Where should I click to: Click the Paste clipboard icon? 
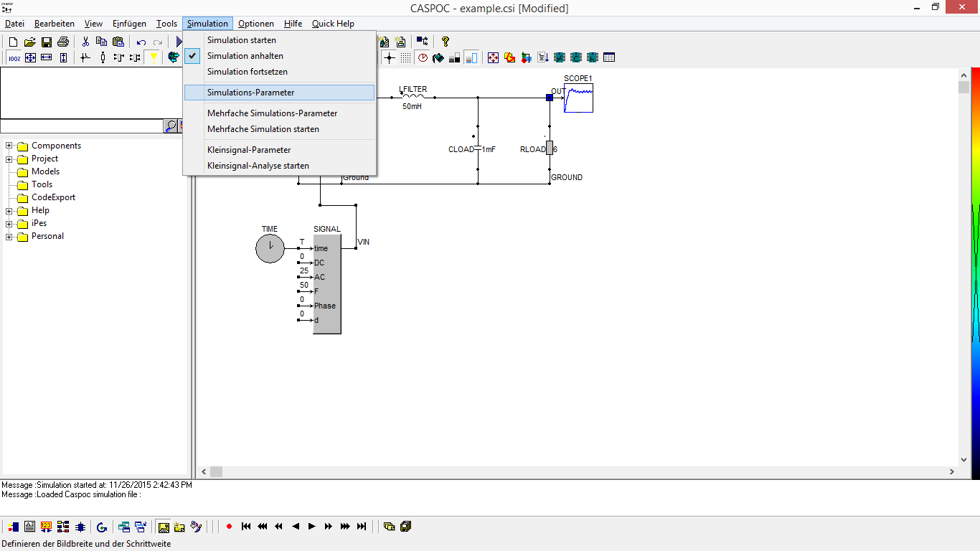tap(118, 42)
